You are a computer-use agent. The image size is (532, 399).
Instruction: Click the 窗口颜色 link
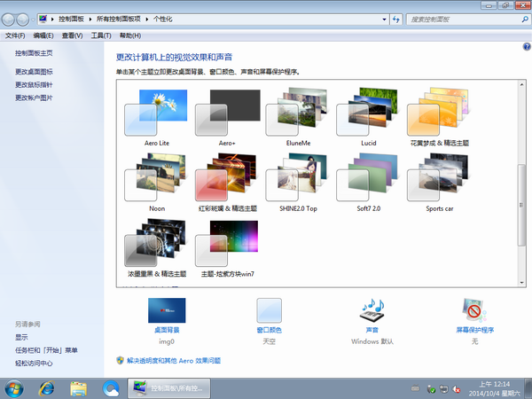(x=269, y=330)
